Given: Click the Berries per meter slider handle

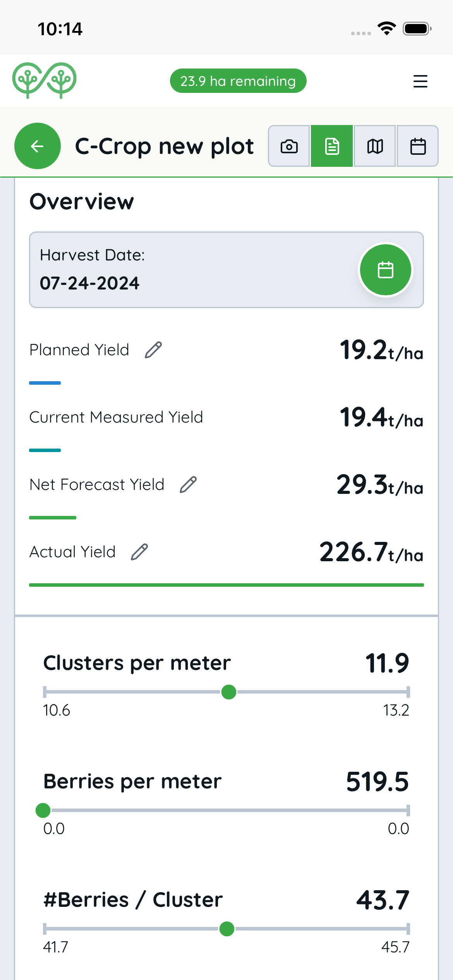Looking at the screenshot, I should 43,810.
